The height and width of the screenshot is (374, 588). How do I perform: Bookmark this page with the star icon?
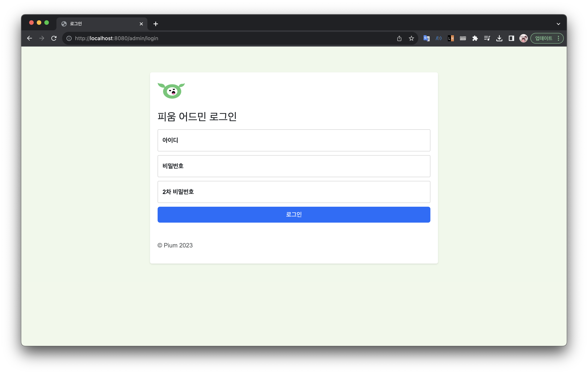pyautogui.click(x=411, y=38)
